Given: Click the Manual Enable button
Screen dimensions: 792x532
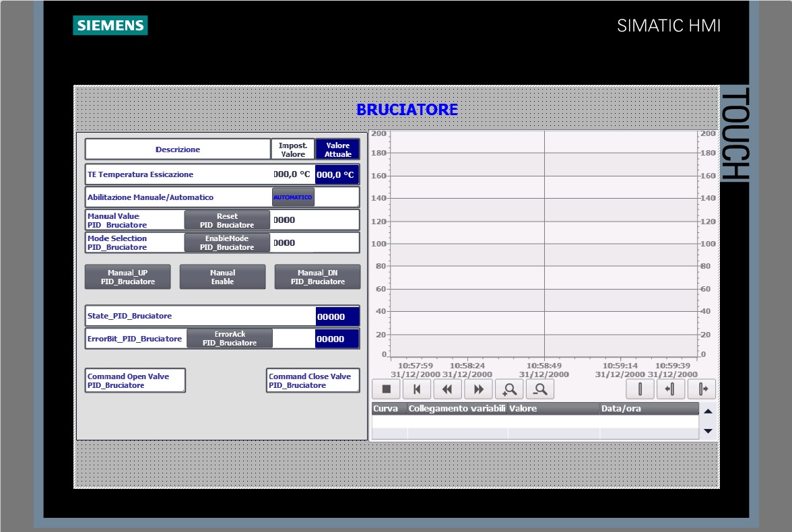Looking at the screenshot, I should click(223, 277).
